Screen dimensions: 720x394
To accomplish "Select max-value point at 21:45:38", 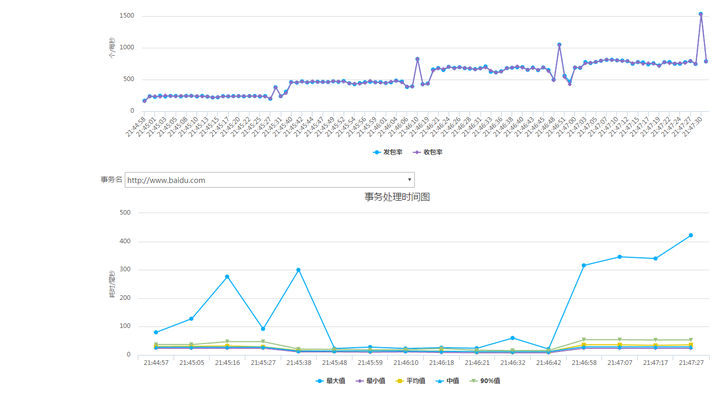I will pyautogui.click(x=298, y=270).
